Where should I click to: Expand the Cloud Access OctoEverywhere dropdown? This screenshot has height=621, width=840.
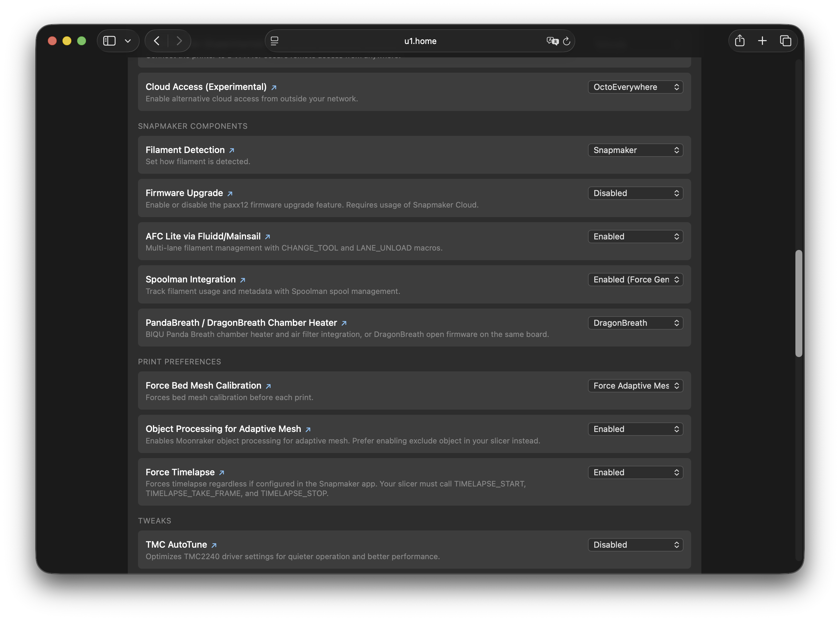point(635,87)
